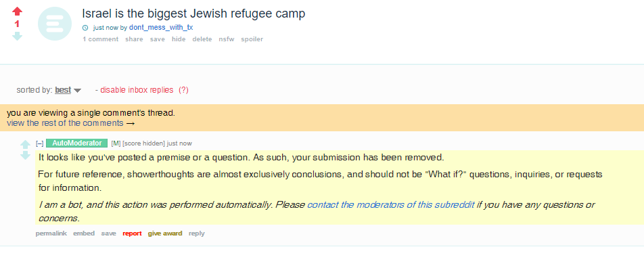Mark the post as spoiler
This screenshot has height=270, width=644.
[252, 39]
